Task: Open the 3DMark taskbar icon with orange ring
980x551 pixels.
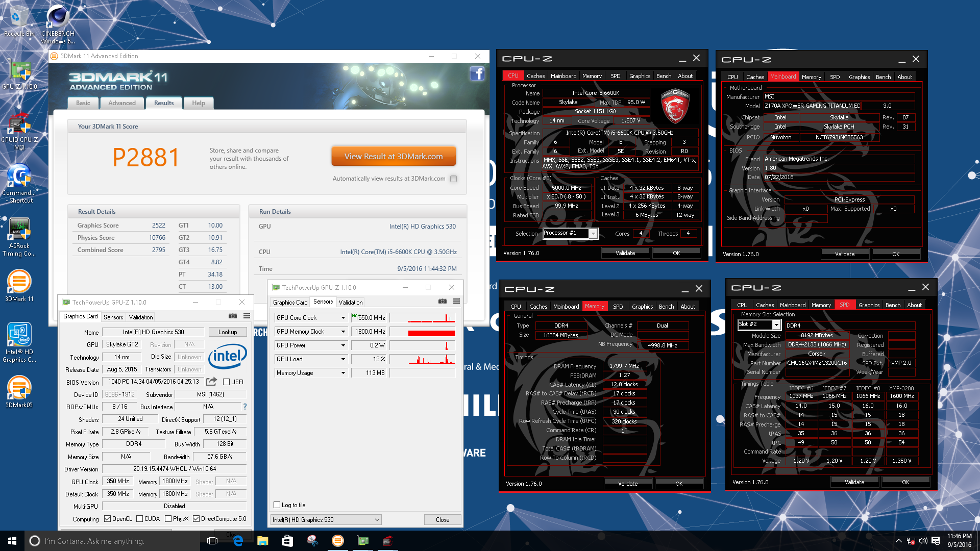Action: point(337,541)
